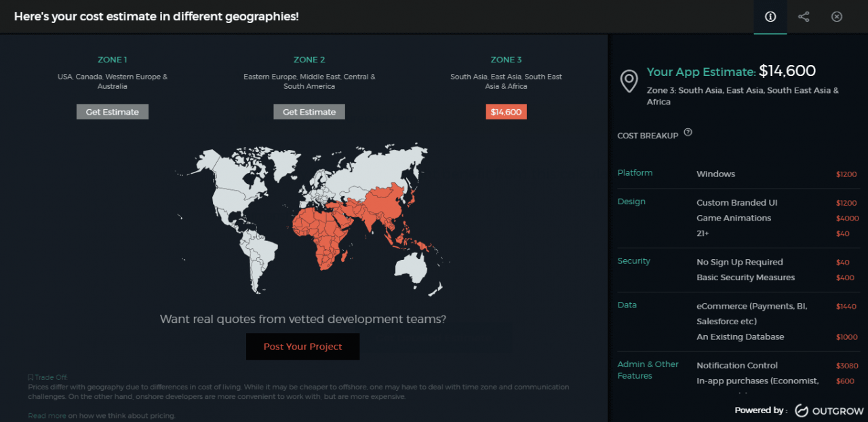The width and height of the screenshot is (868, 422).
Task: Click the Trade Off bookmark icon
Action: 31,377
